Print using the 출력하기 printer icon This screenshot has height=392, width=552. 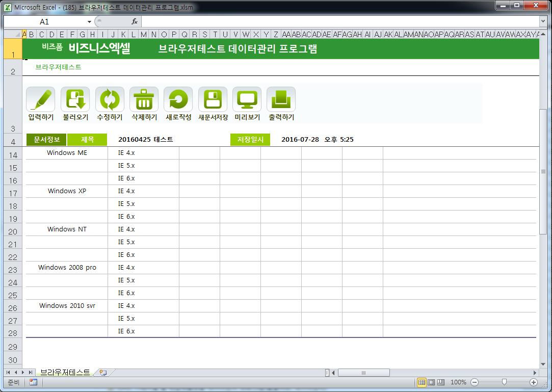[281, 99]
